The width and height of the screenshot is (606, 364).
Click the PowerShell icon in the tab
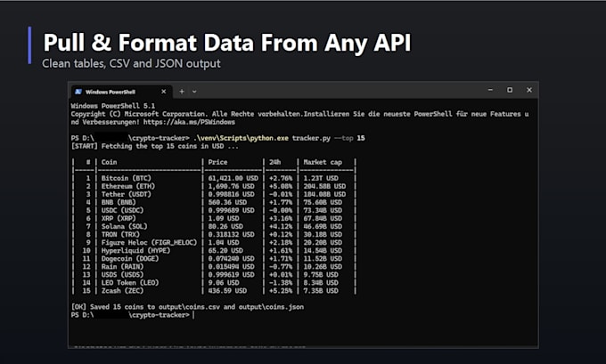click(x=78, y=92)
